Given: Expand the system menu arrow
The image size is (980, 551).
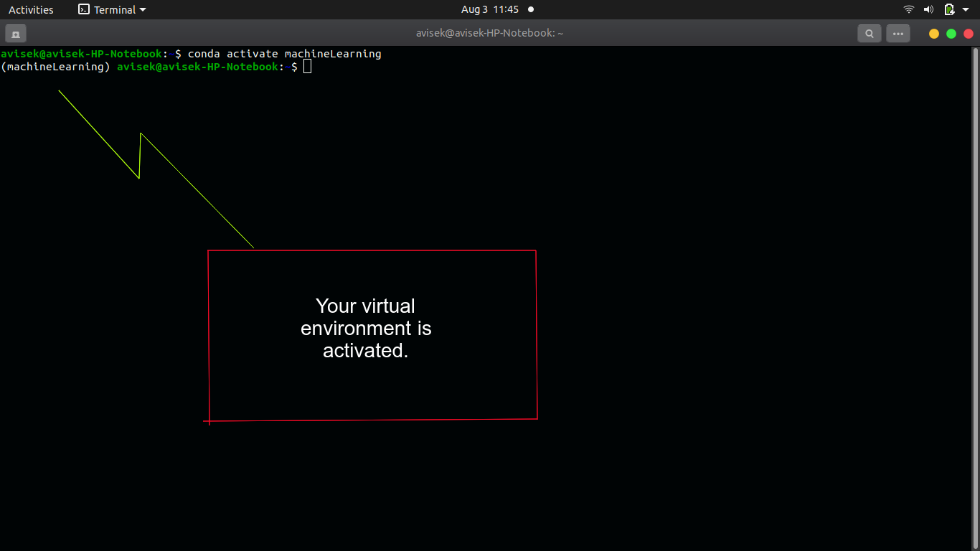Looking at the screenshot, I should pyautogui.click(x=966, y=10).
